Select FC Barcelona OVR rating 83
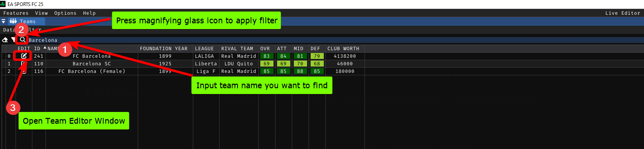This screenshot has height=149, width=644. [x=267, y=56]
